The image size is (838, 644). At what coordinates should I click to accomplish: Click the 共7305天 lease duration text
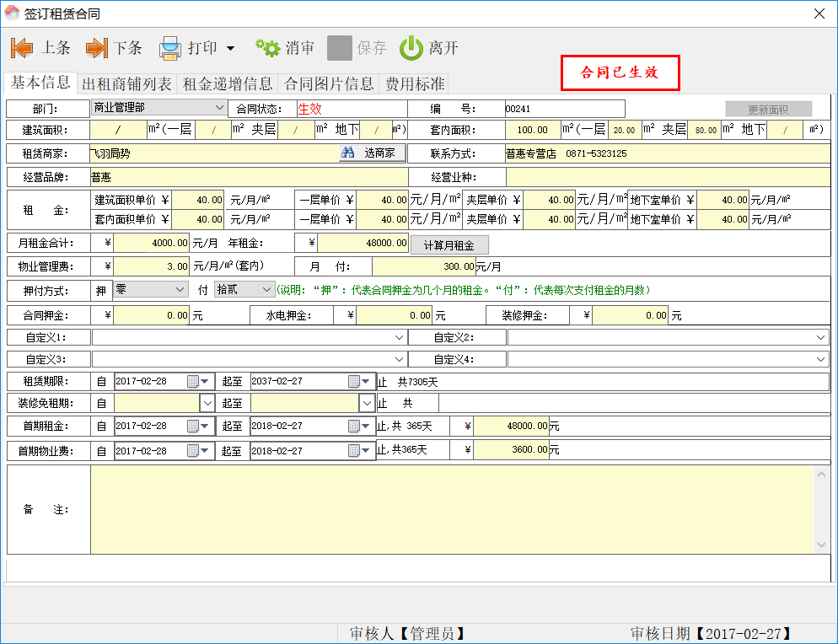click(x=418, y=382)
